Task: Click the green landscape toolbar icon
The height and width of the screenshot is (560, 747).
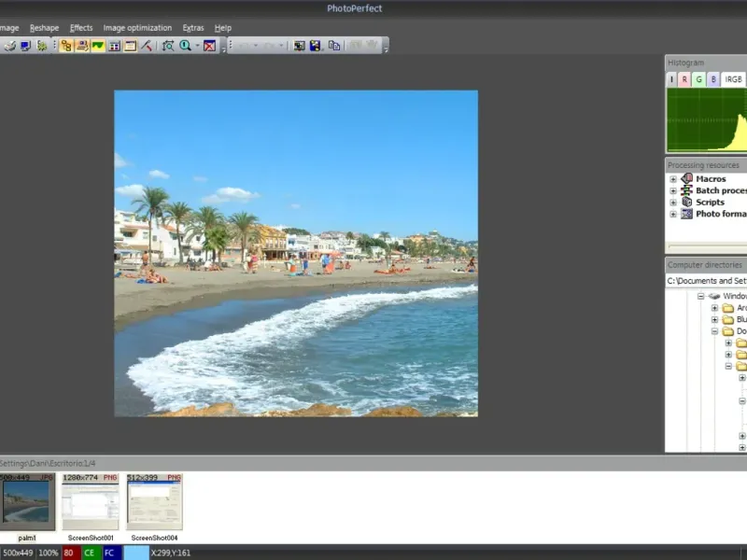Action: 97,45
